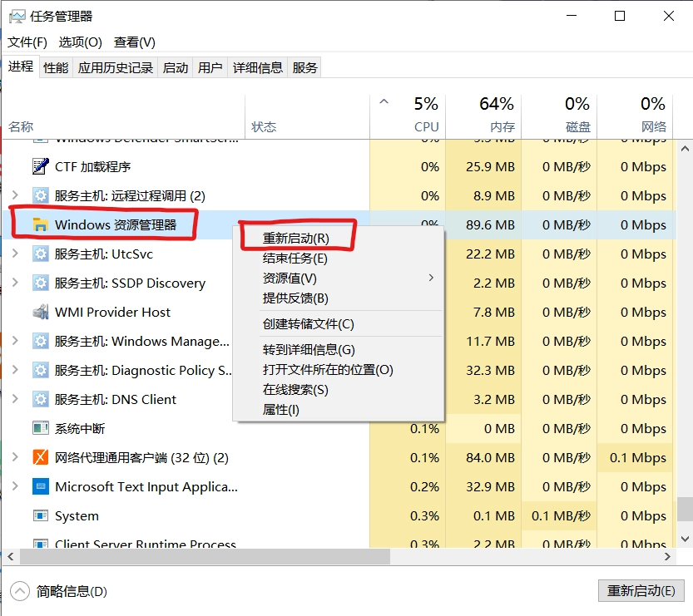Sort by the 名称 column header
Viewport: 693px width, 616px height.
pyautogui.click(x=124, y=116)
